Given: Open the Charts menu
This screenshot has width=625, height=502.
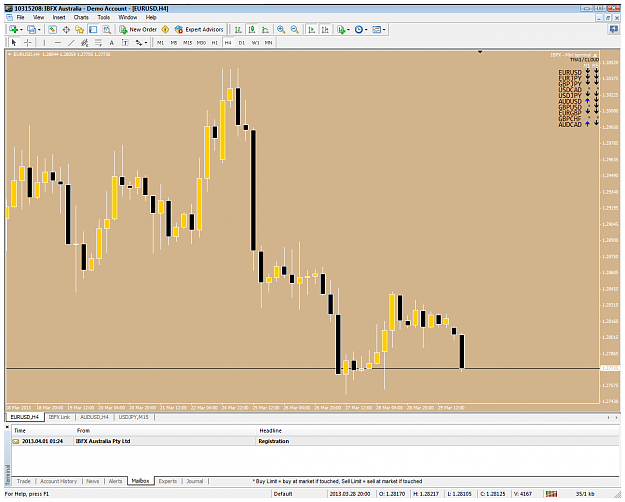Looking at the screenshot, I should pos(81,17).
